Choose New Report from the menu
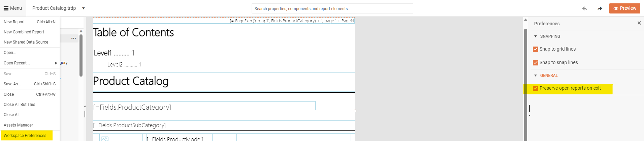The image size is (644, 141). [30, 22]
